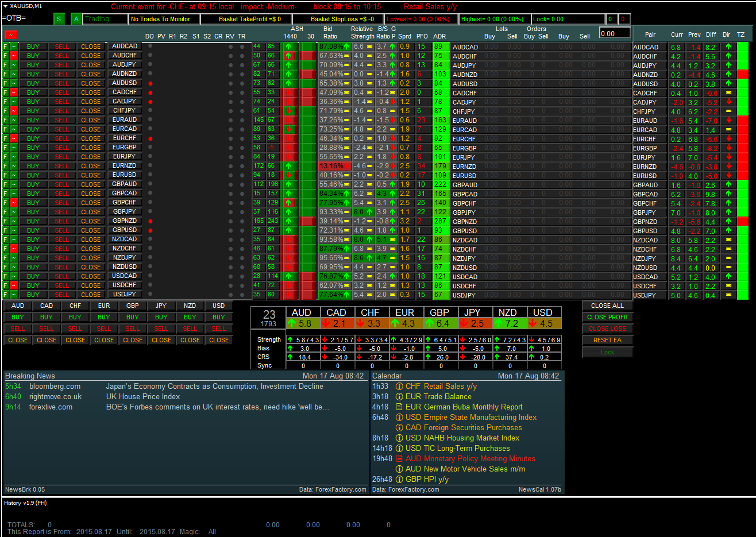Click the info icon beside CHF Retail Sales

point(399,387)
